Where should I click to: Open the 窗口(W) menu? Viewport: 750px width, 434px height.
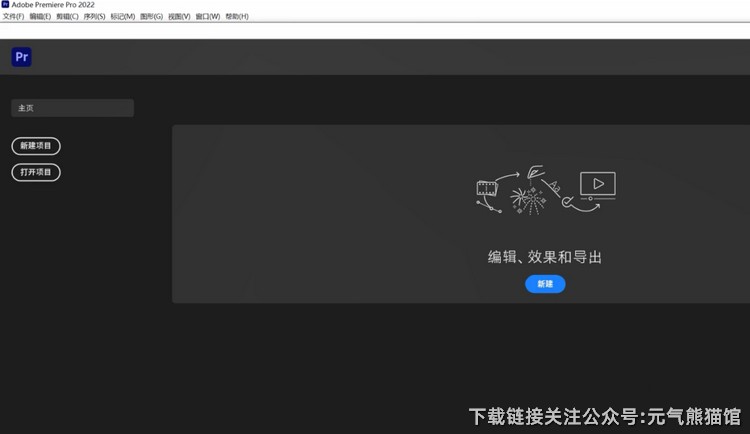[x=208, y=17]
